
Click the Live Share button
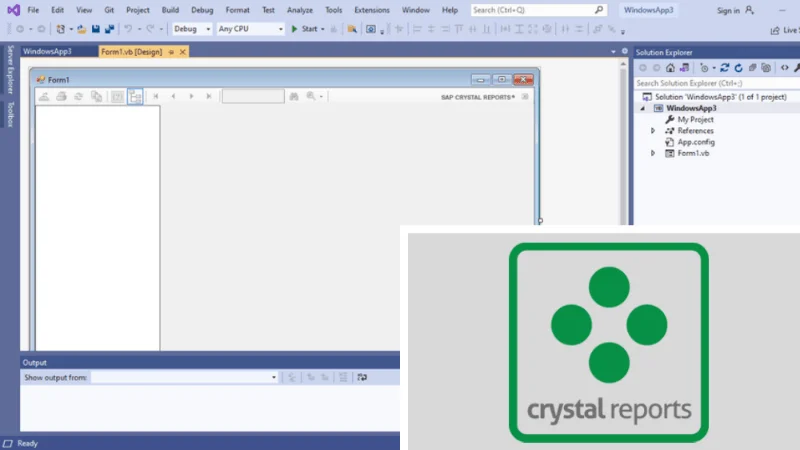pos(785,30)
